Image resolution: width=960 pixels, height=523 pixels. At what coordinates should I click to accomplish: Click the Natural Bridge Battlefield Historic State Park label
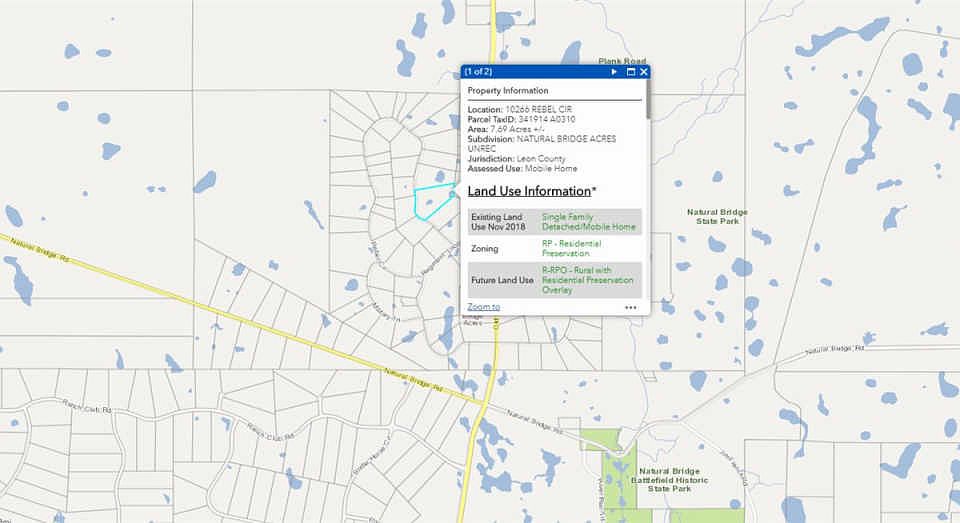coord(669,480)
